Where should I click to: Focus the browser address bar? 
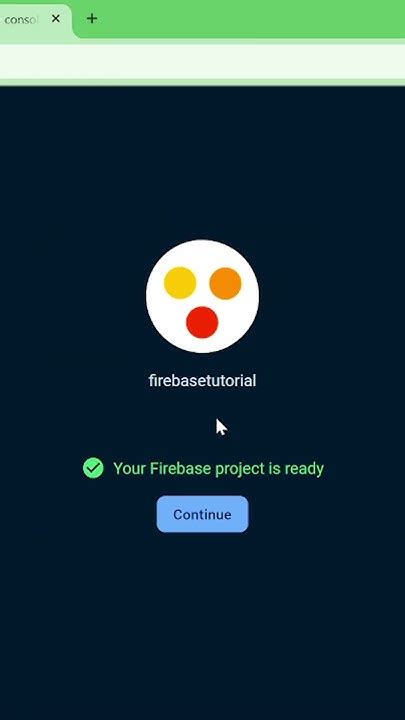[x=202, y=61]
